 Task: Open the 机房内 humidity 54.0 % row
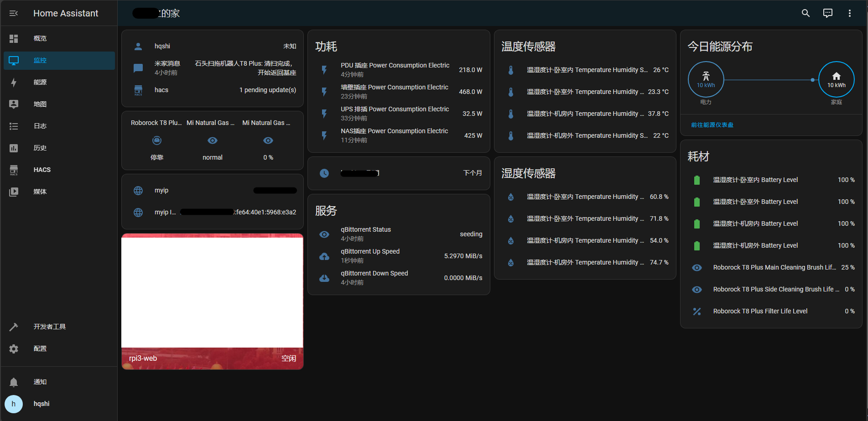585,240
